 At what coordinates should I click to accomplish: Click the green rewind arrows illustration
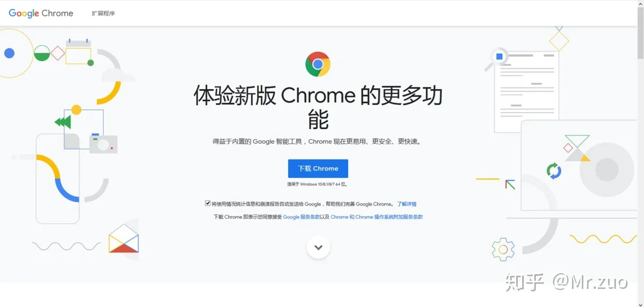click(x=63, y=122)
